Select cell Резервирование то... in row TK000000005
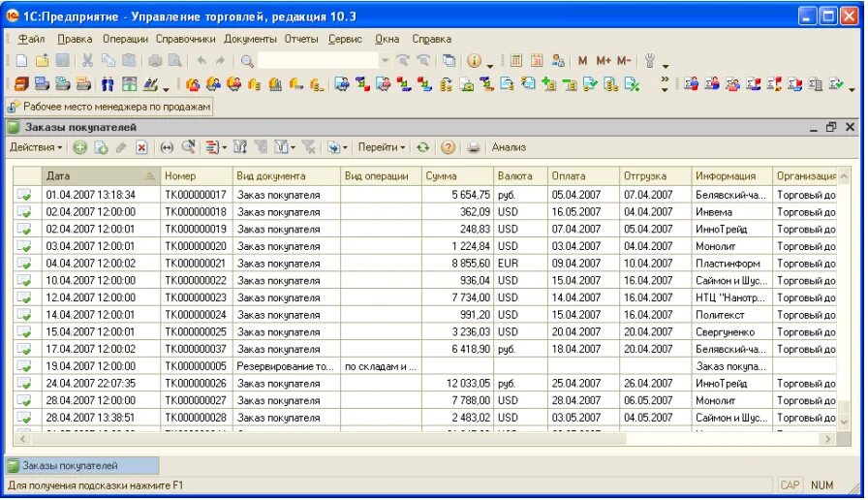The image size is (868, 500). (x=286, y=366)
